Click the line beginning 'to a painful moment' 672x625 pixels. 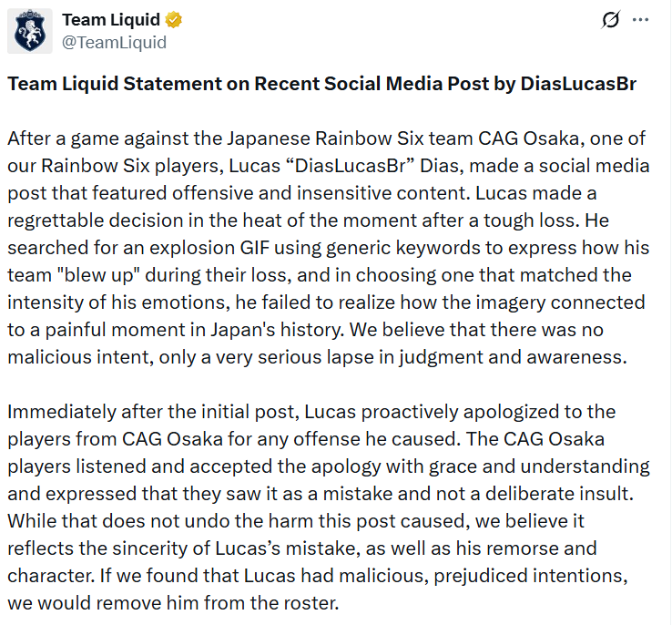pos(306,330)
